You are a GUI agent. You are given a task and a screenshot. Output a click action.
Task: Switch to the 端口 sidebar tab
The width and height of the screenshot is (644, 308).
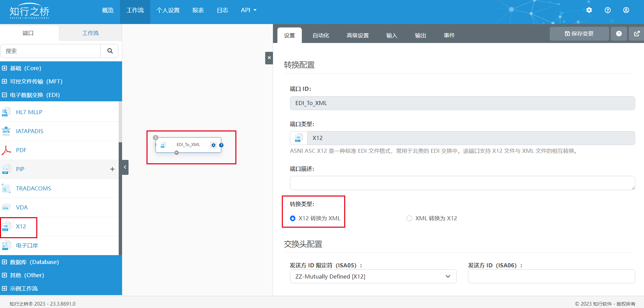pyautogui.click(x=30, y=33)
